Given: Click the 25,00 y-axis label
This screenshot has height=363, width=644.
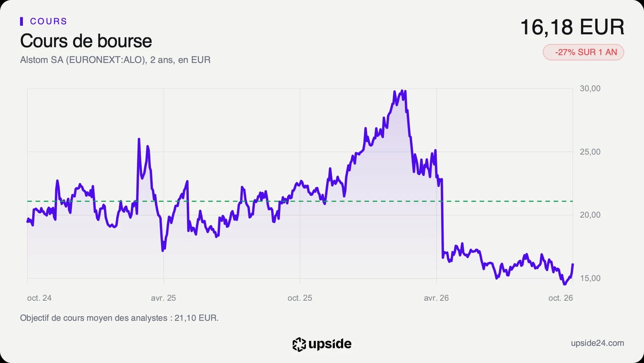Looking at the screenshot, I should (590, 152).
